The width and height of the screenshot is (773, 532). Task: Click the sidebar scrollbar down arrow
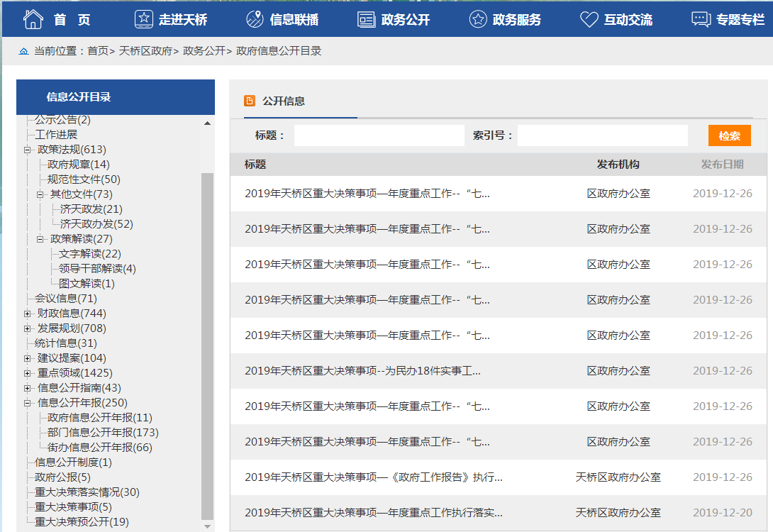[207, 526]
